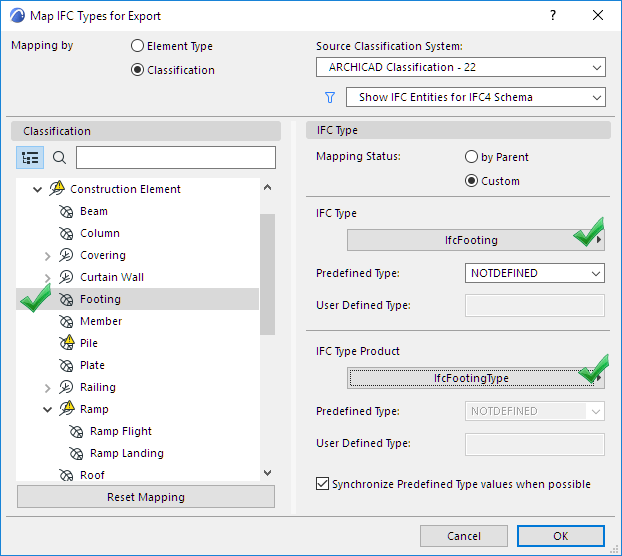Click the help question mark button
Screen dimensions: 622x556
coord(553,15)
